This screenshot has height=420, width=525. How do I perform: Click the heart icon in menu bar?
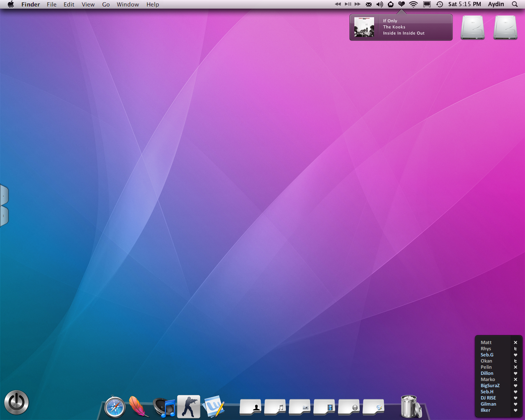tap(402, 4)
